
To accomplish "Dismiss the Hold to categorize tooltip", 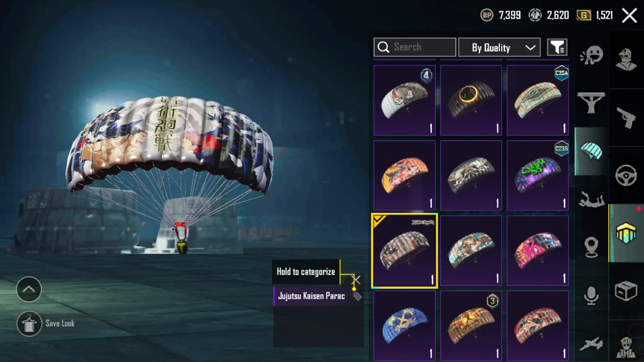I will pos(356,280).
